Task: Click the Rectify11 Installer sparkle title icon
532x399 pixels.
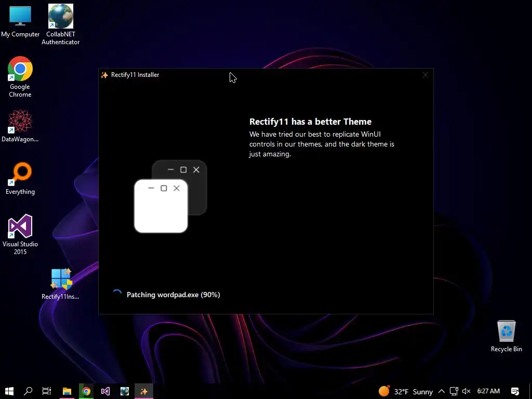Action: (x=104, y=75)
